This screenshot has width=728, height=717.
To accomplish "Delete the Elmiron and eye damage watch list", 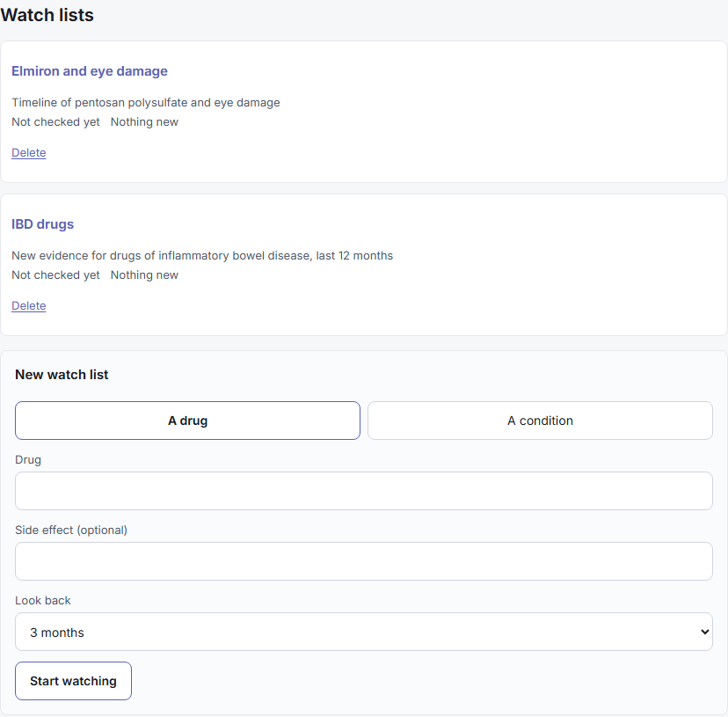I will [x=29, y=152].
